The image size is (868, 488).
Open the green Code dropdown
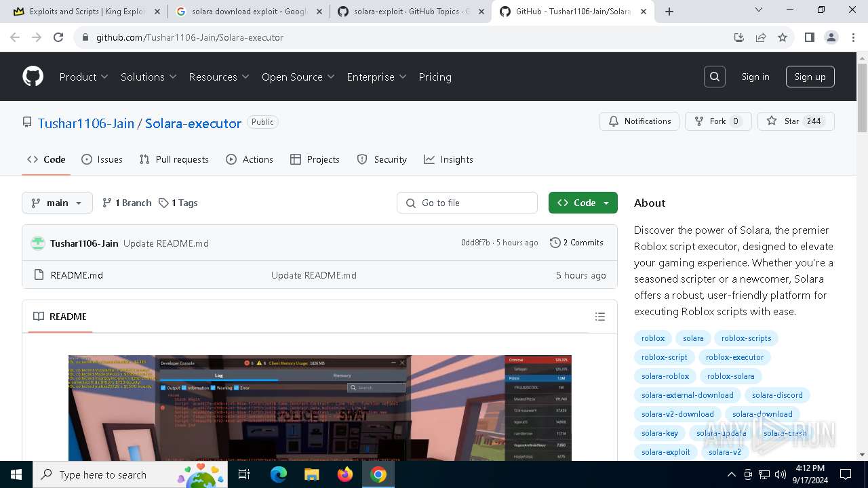click(x=583, y=203)
